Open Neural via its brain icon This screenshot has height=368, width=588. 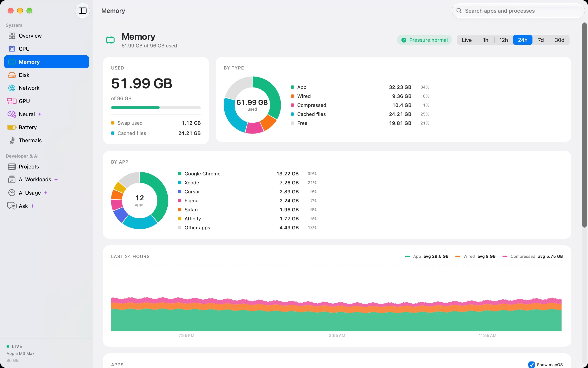pyautogui.click(x=12, y=114)
